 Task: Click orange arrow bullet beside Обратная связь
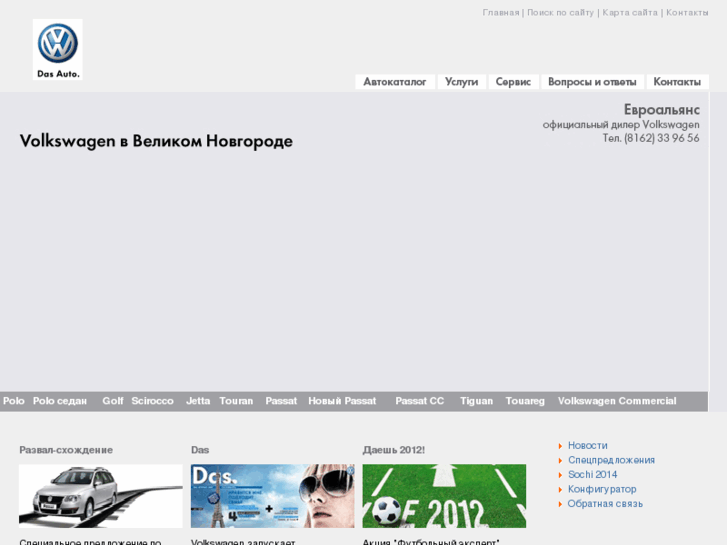click(560, 504)
